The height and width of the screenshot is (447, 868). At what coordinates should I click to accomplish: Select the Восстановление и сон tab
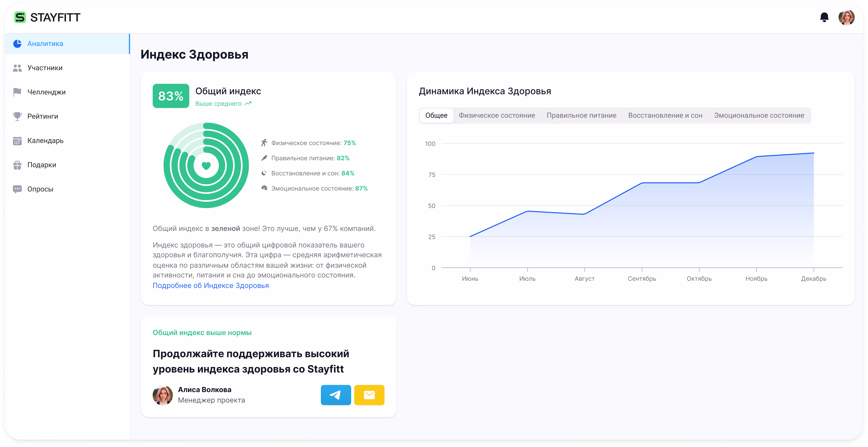coord(665,116)
